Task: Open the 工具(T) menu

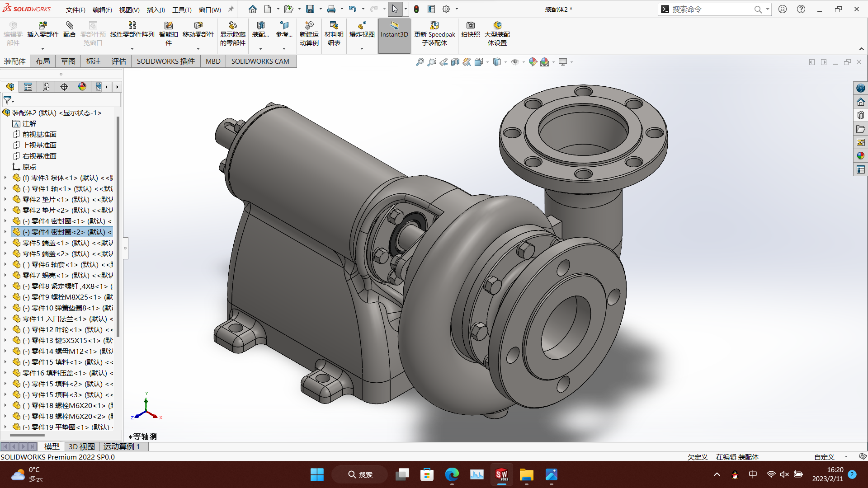Action: 182,9
